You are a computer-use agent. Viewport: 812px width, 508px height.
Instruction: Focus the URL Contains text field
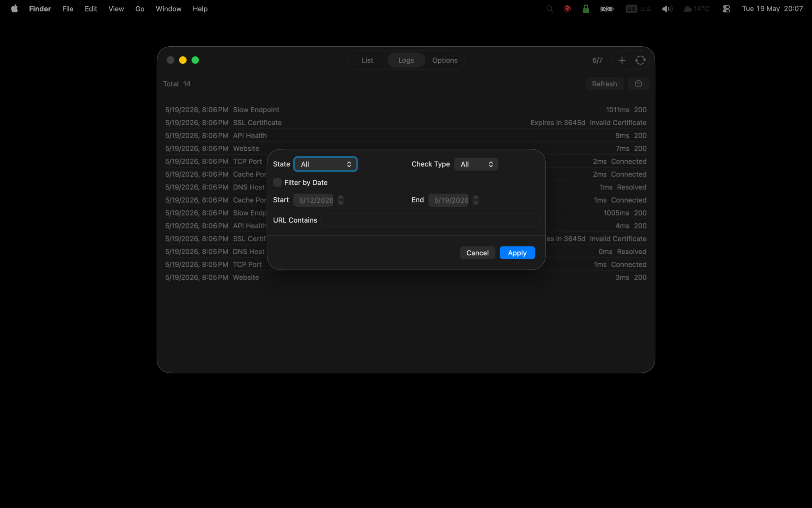(430, 220)
